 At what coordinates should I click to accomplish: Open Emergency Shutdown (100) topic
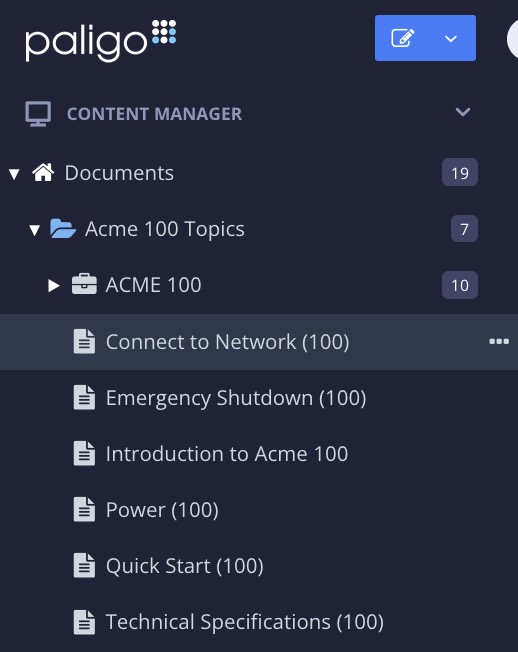236,398
